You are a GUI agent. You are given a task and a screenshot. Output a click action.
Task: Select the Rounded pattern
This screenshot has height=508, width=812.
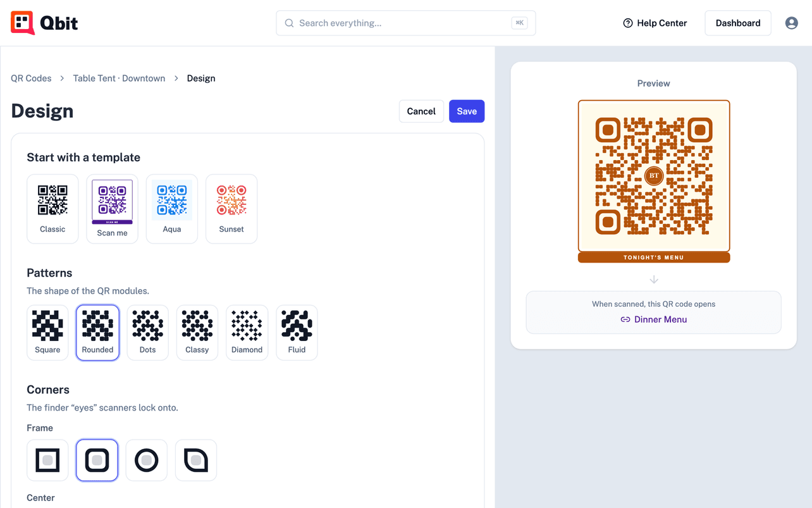97,333
